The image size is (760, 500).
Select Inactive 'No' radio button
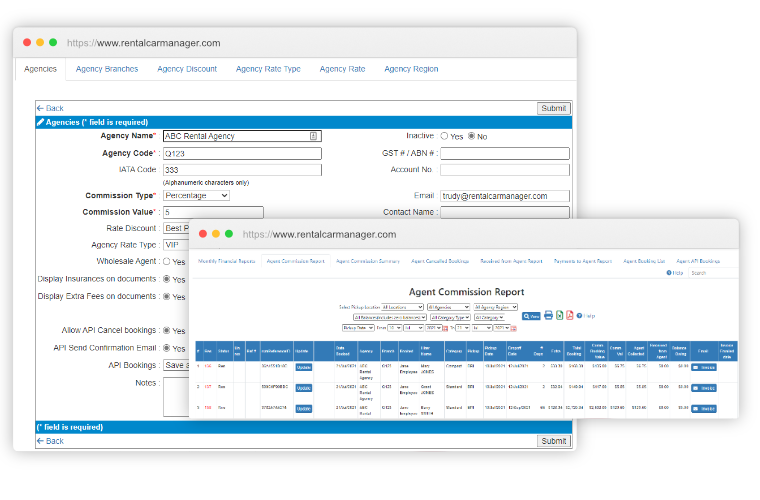click(x=472, y=136)
